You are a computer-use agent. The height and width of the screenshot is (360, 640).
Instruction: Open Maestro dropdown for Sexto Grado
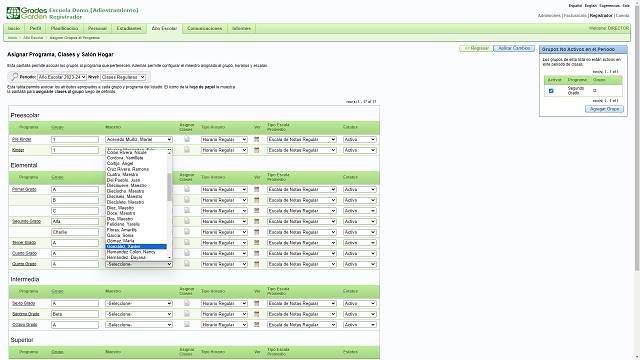click(139, 303)
